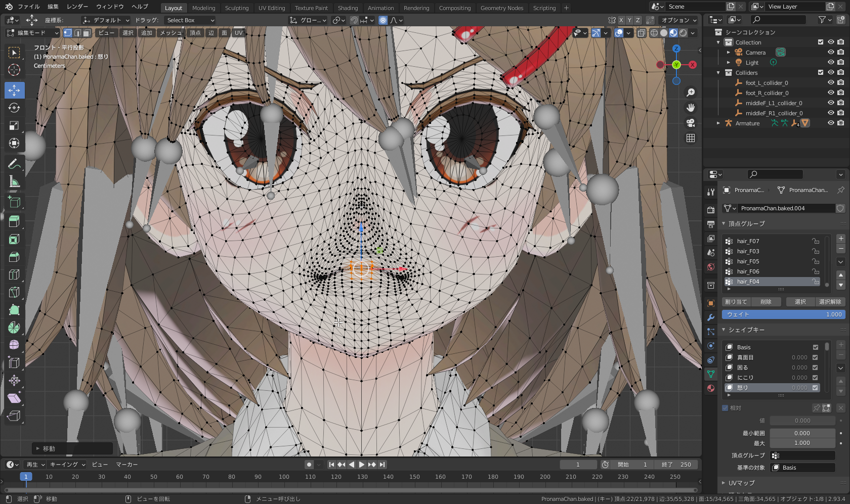Switch to the Shading workspace tab
850x504 pixels.
(x=348, y=8)
